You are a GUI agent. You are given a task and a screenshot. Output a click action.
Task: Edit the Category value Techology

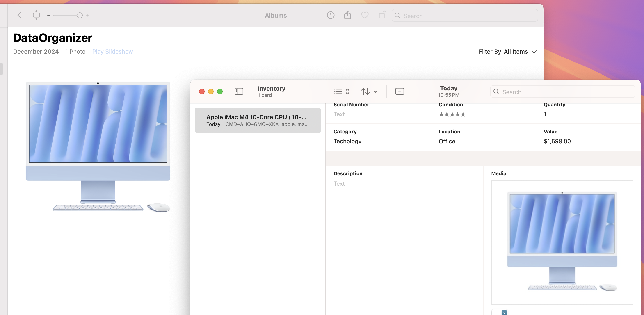(347, 141)
